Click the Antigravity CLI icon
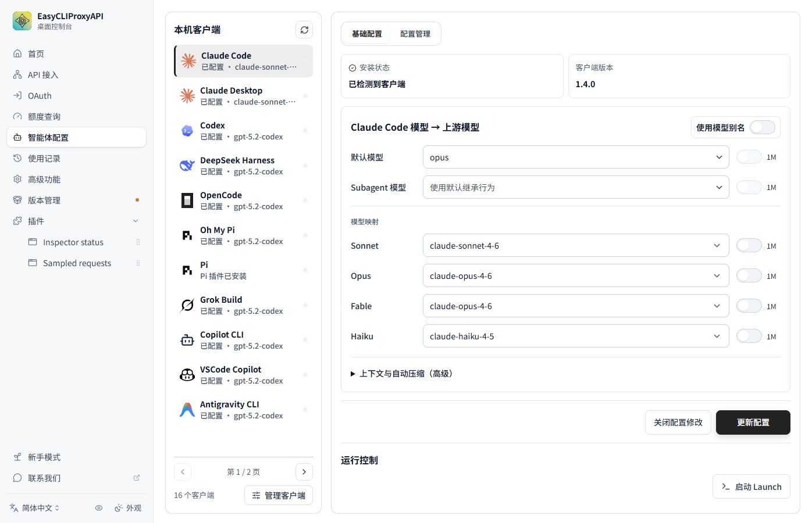Image resolution: width=812 pixels, height=523 pixels. (187, 409)
